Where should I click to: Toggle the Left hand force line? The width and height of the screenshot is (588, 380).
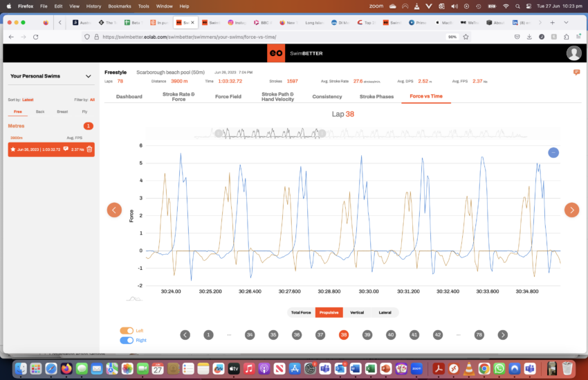[127, 331]
